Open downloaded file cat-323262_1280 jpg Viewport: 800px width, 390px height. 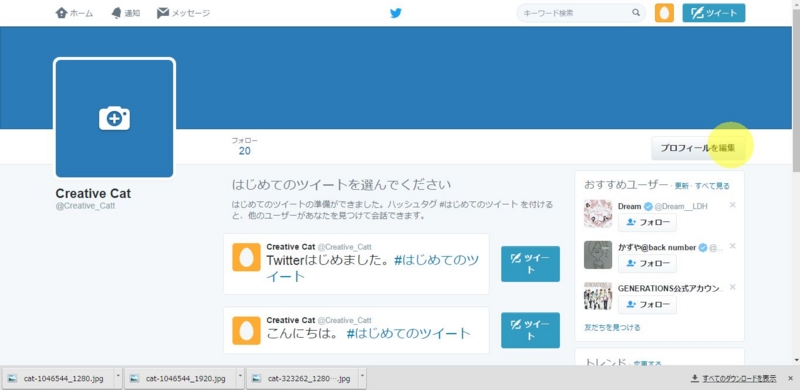click(303, 378)
